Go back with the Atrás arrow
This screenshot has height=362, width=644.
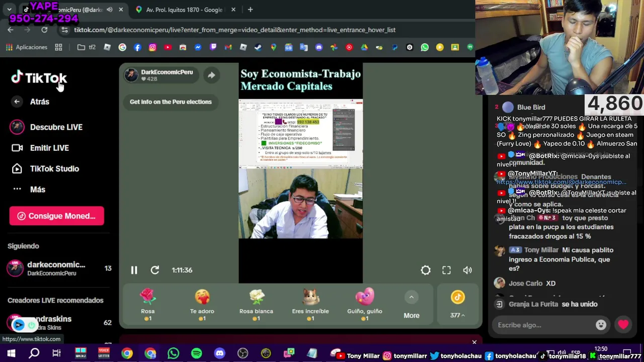coord(17,102)
